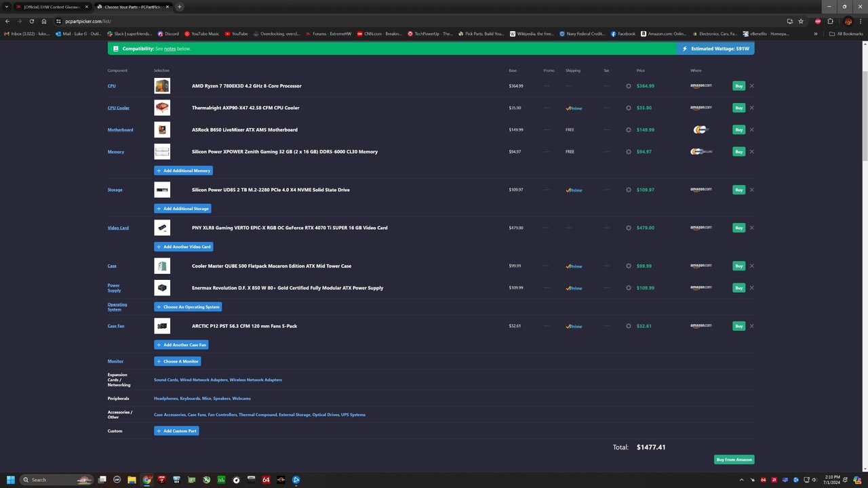Click Add Additional Memory button
This screenshot has width=868, height=488.
pos(184,171)
